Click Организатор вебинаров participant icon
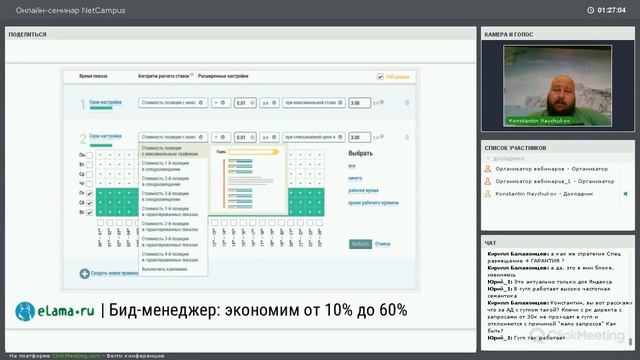The width and height of the screenshot is (640, 360). pyautogui.click(x=488, y=169)
